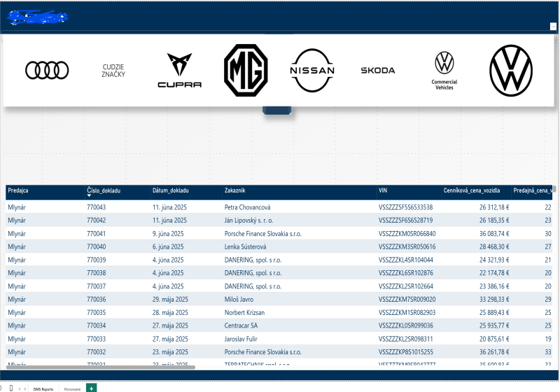Screen dimensions: 560x392
Task: Select the Cupra brand logo filter
Action: [x=180, y=70]
